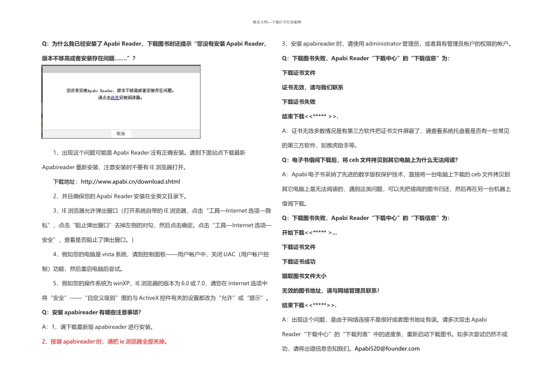Click the email address Apabi520@founder.com

click(387, 348)
